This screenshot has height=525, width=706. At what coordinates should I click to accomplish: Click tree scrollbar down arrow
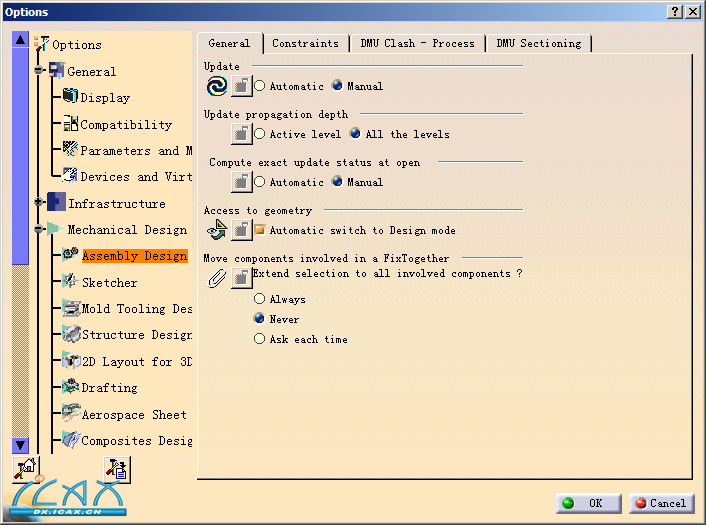point(20,445)
